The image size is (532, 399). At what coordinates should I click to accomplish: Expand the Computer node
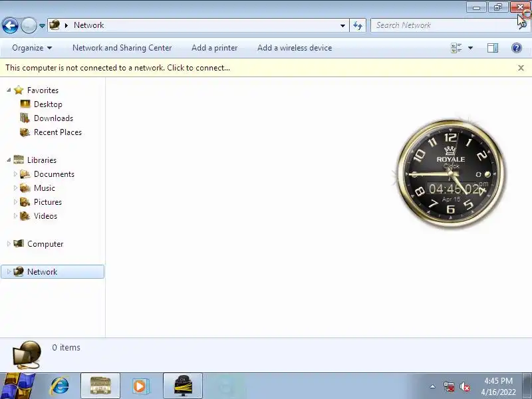(9, 243)
